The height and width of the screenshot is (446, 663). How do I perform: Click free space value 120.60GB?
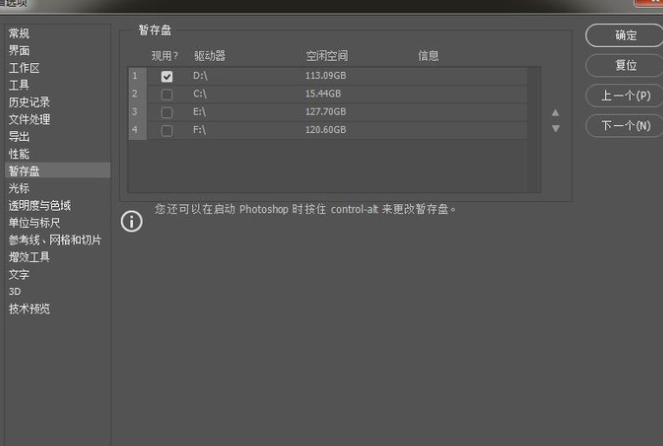click(x=326, y=130)
